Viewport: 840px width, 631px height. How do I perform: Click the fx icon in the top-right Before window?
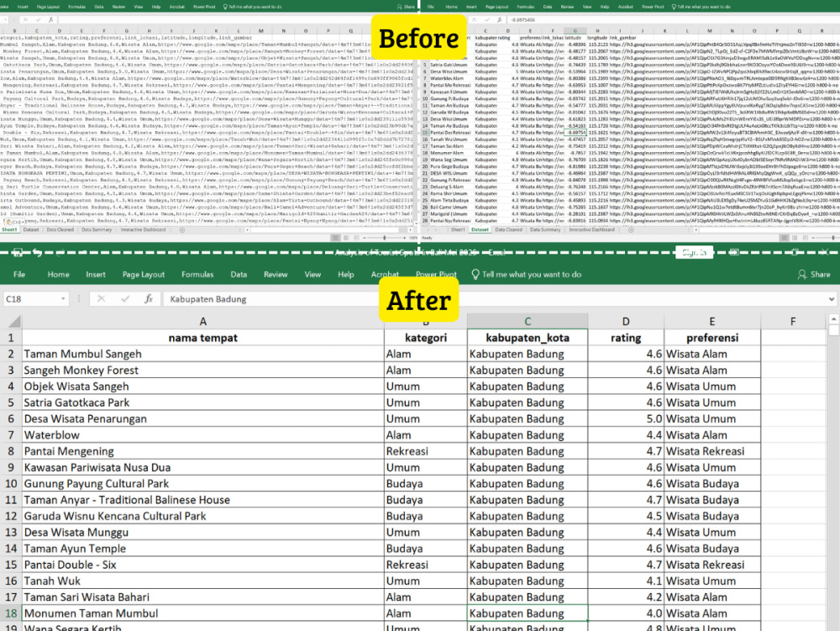(x=499, y=20)
